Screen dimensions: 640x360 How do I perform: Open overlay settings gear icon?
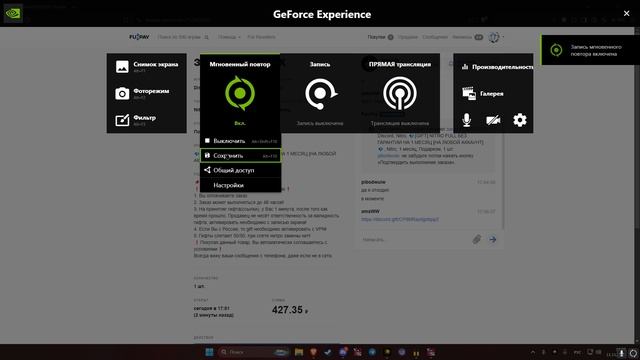[520, 120]
